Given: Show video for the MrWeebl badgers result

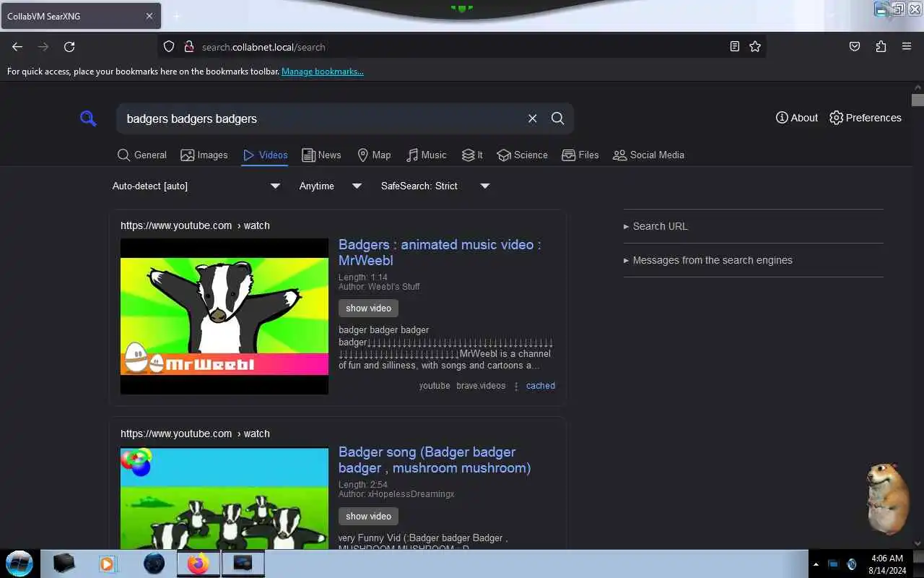Looking at the screenshot, I should tap(368, 308).
